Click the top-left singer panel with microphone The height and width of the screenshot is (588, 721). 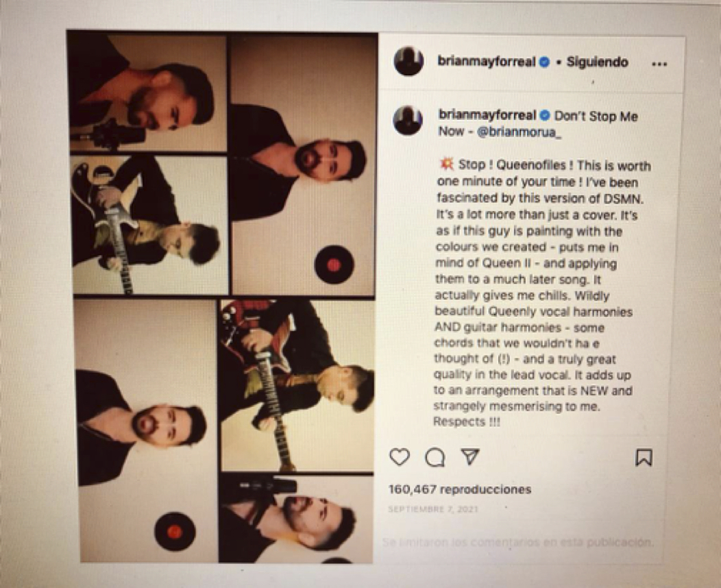coord(148,92)
